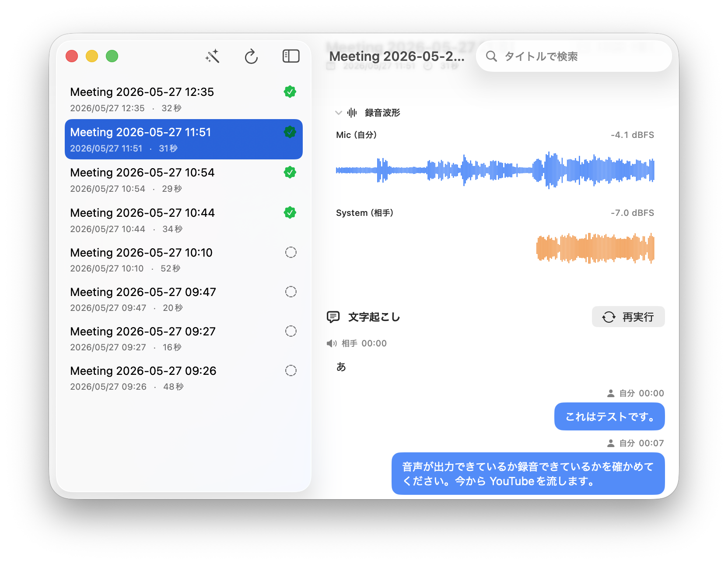Click the blue Mic (自分) waveform
728x564 pixels.
pyautogui.click(x=495, y=170)
